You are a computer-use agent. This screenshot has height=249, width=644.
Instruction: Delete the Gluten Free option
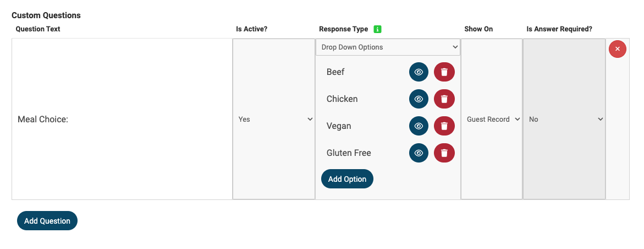tap(444, 153)
